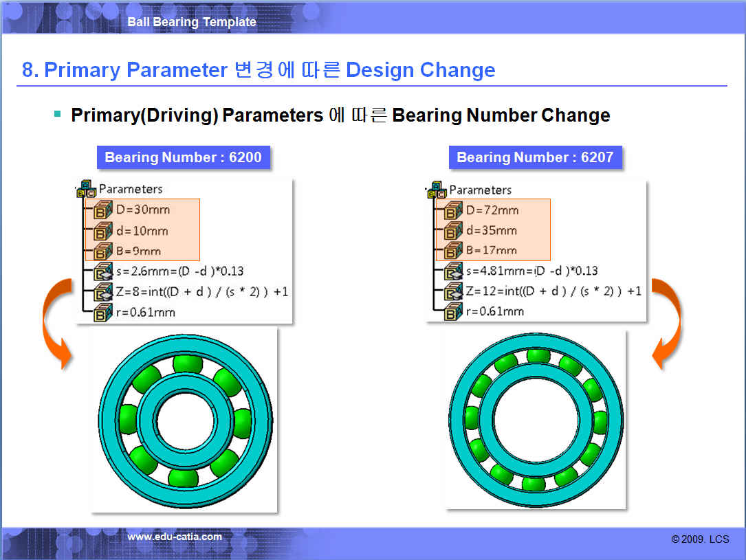Click the formula icon next to s=2.6mm
This screenshot has height=560, width=746.
coord(103,271)
